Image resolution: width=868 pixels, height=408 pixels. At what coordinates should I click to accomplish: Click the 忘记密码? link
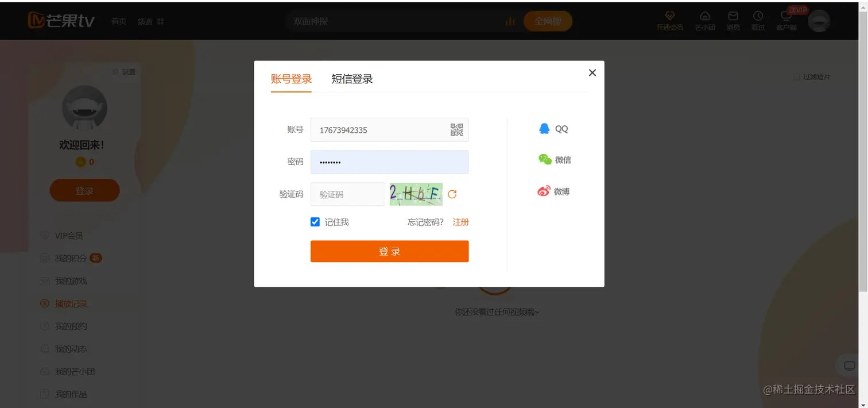point(426,222)
